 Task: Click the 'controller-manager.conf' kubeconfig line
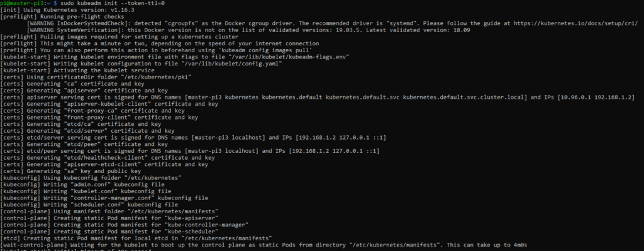pos(106,198)
